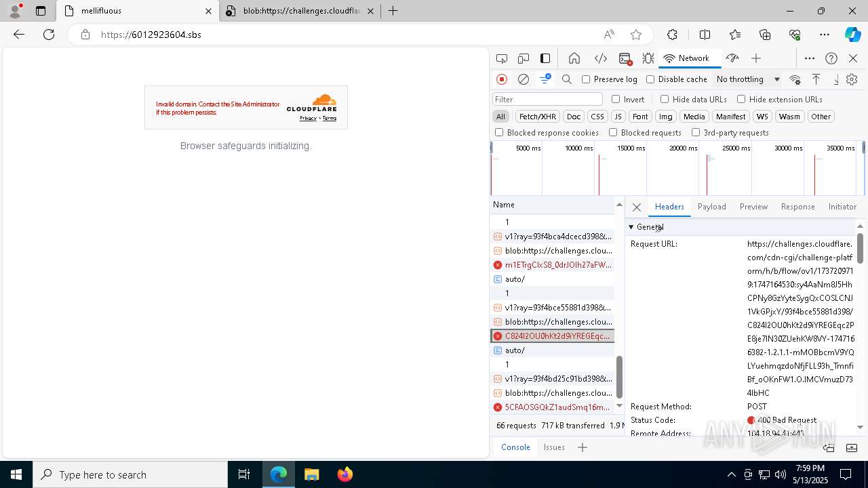
Task: Enable Preserve log checkbox
Action: tap(587, 79)
